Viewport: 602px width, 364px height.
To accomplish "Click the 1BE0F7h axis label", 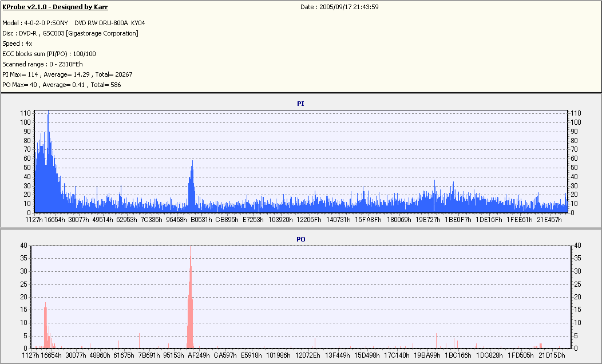I will click(x=458, y=220).
